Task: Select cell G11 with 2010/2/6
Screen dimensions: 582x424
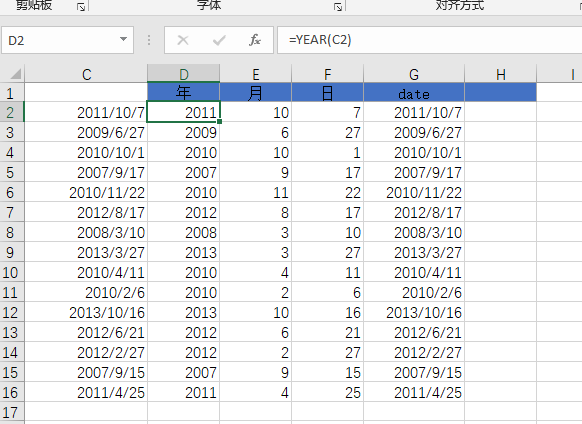Action: tap(414, 293)
